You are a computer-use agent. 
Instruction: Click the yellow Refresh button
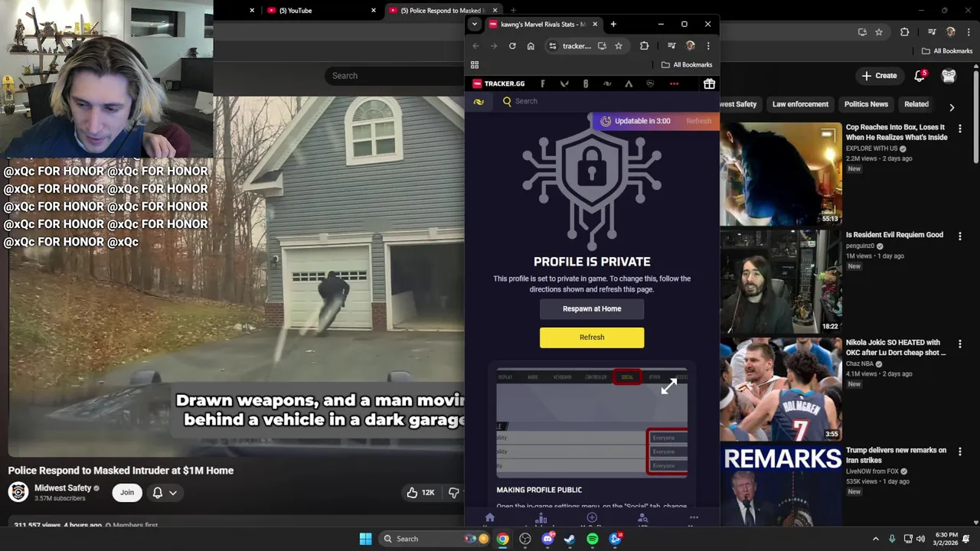[x=592, y=337]
